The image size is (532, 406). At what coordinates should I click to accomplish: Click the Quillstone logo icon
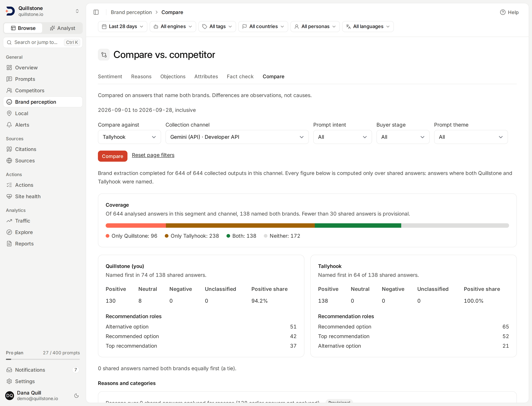(x=10, y=11)
